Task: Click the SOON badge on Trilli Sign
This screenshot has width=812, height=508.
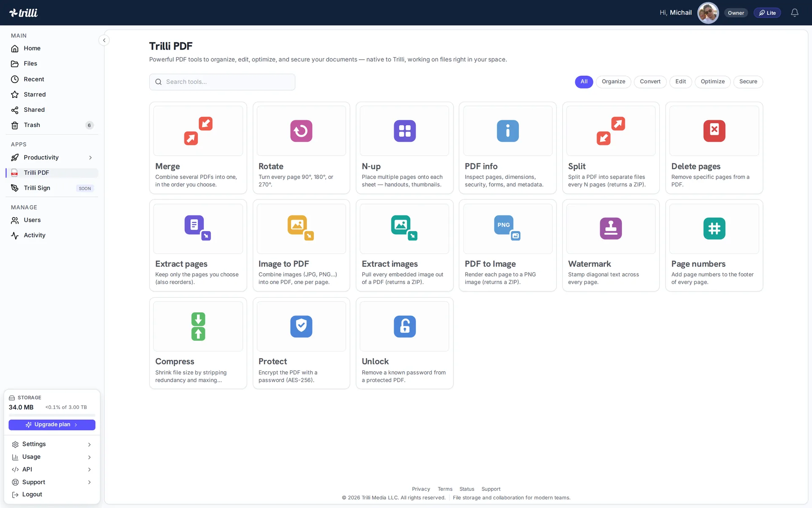Action: [85, 188]
